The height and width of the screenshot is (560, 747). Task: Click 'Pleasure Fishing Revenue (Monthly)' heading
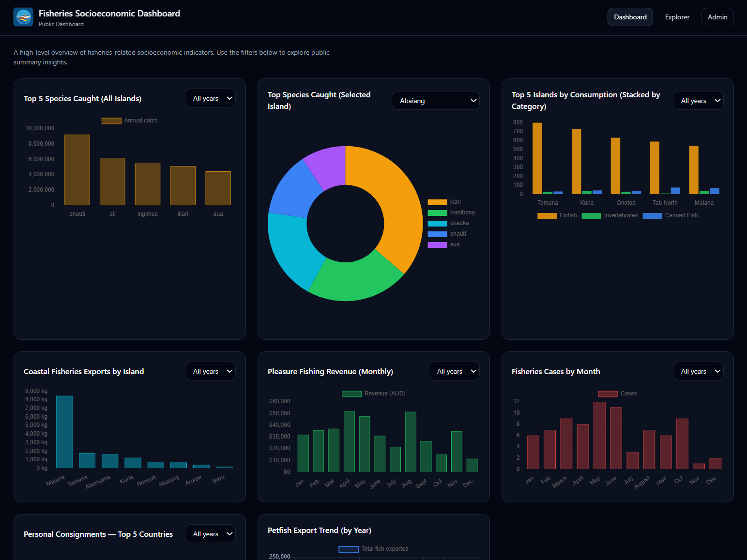[330, 371]
